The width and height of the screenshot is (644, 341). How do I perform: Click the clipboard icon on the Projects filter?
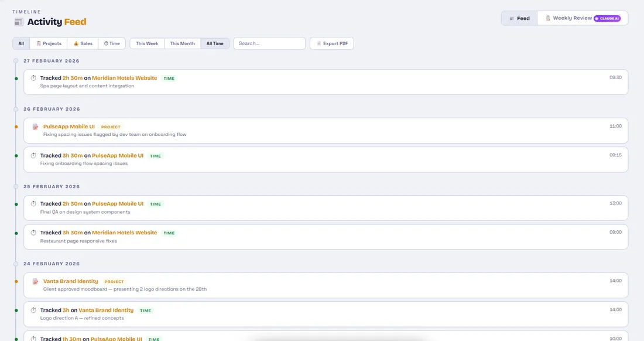tap(37, 43)
